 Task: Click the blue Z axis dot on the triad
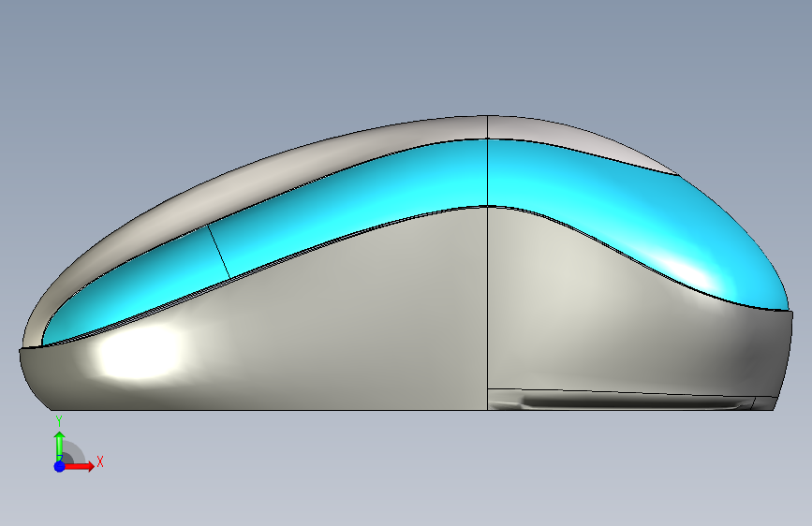(60, 466)
